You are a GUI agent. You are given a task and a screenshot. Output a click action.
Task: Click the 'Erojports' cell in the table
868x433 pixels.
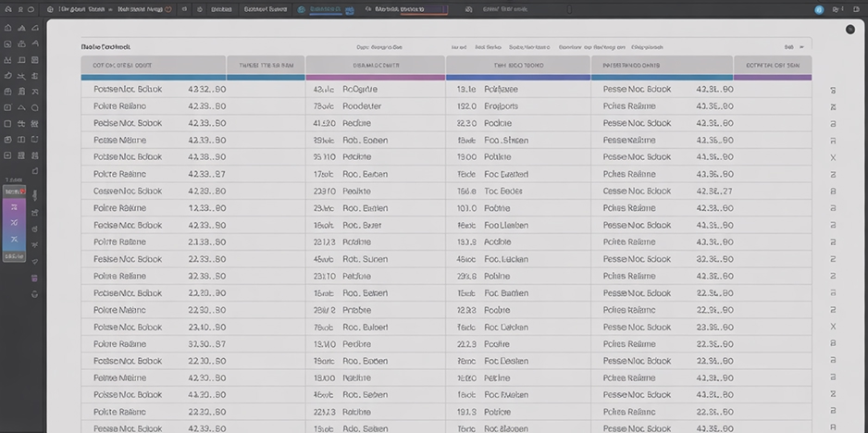501,106
